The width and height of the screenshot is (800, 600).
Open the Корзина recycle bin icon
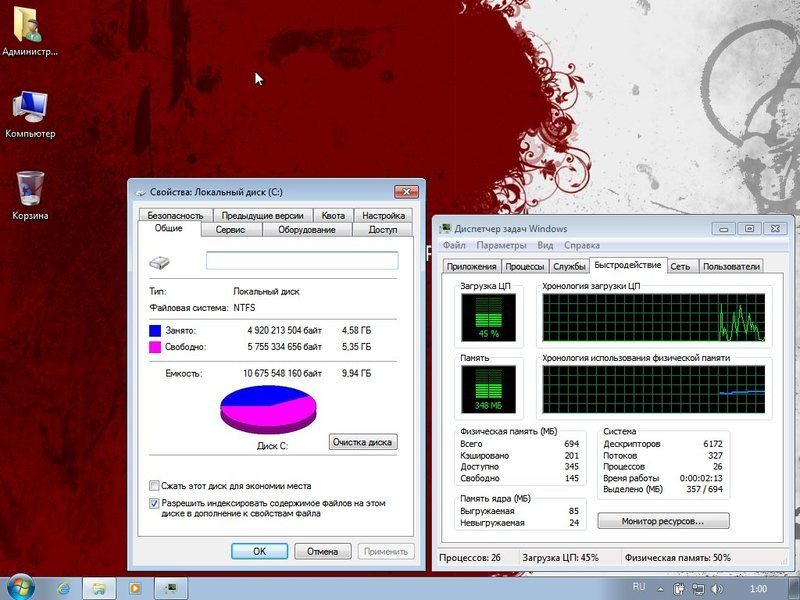point(30,188)
